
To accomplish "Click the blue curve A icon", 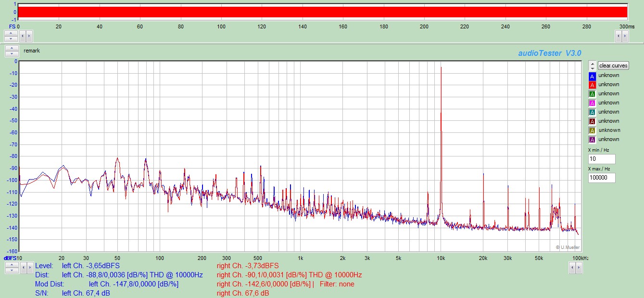I will (592, 76).
